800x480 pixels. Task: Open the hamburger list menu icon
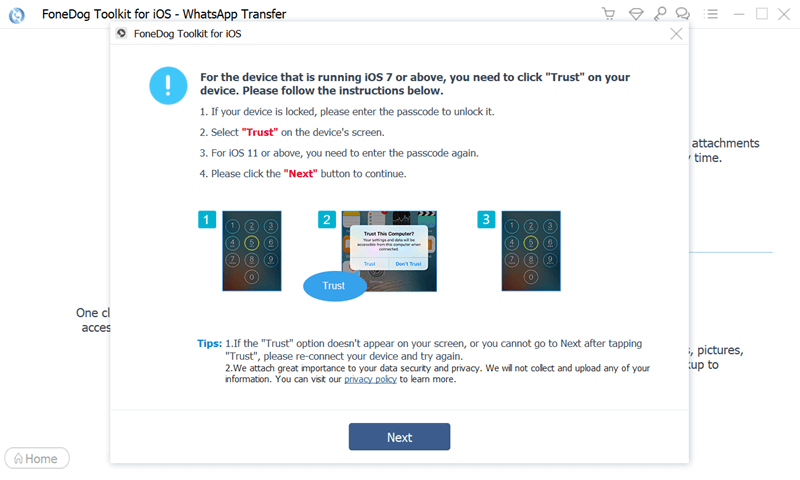tap(711, 14)
